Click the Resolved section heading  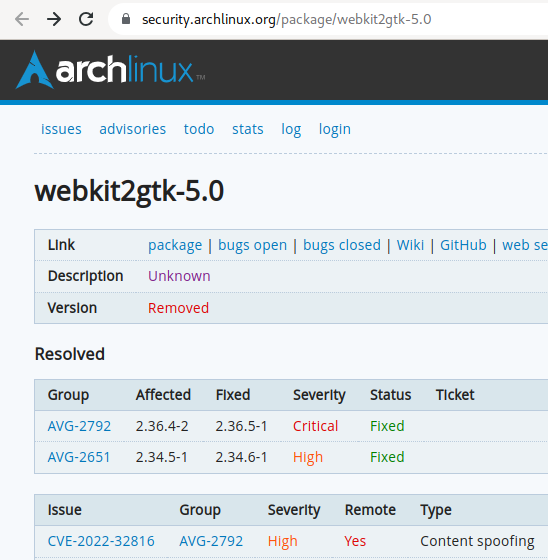point(70,354)
